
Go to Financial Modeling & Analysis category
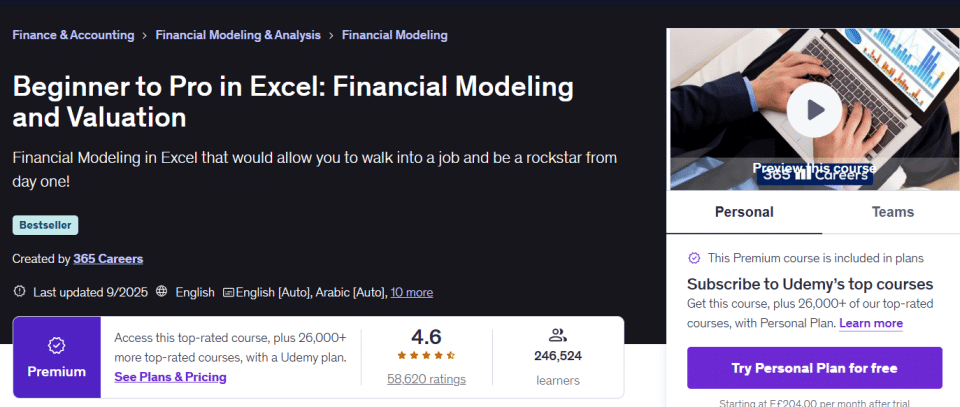[238, 35]
